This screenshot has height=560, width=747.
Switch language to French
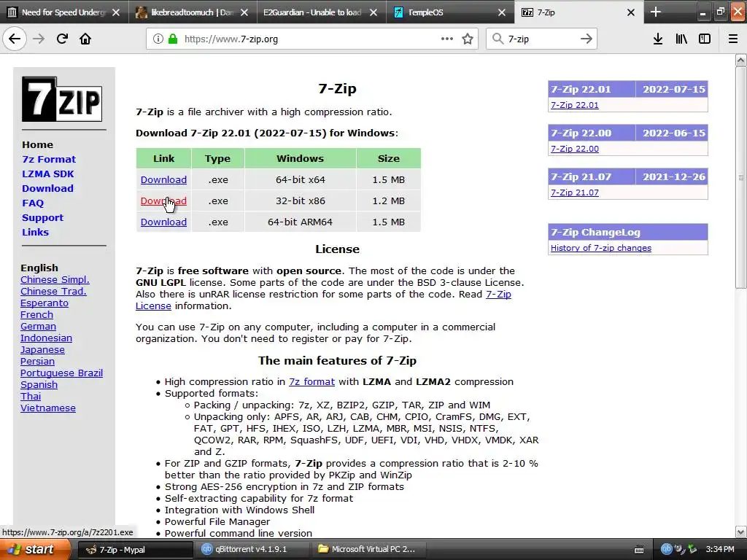pos(36,314)
